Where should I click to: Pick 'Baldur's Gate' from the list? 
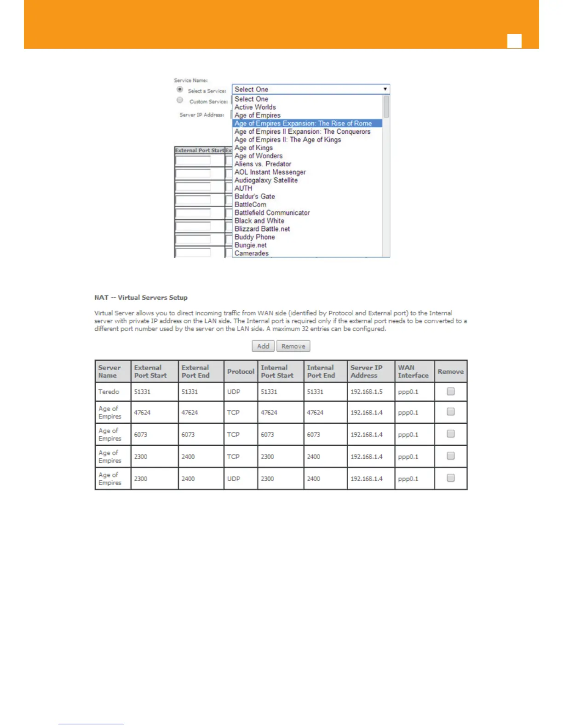coord(254,196)
